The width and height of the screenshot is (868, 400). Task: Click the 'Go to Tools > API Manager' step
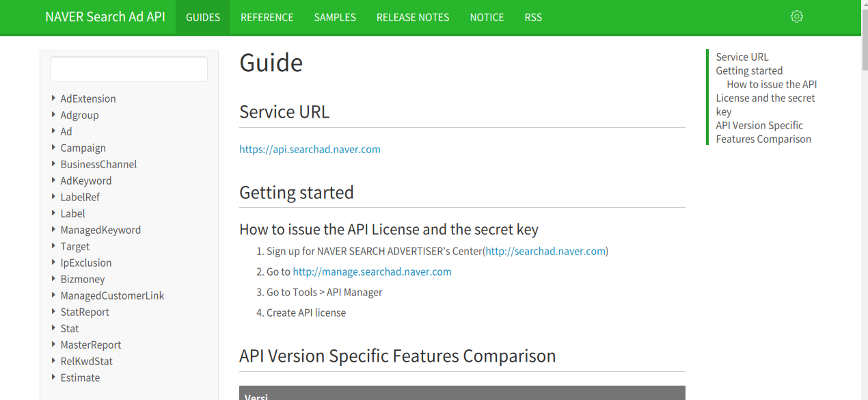click(x=325, y=292)
